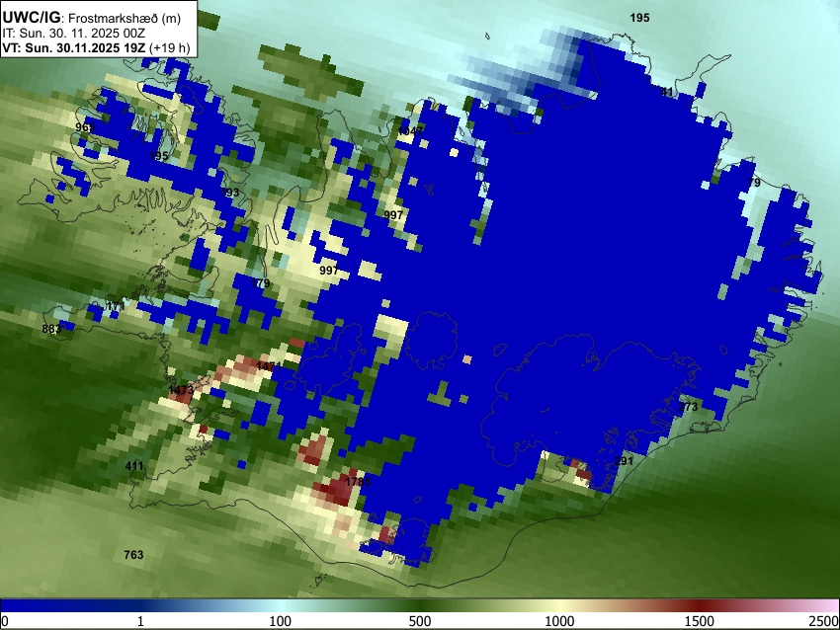
Task: Select the 997 value just below 1047
Action: 393,215
